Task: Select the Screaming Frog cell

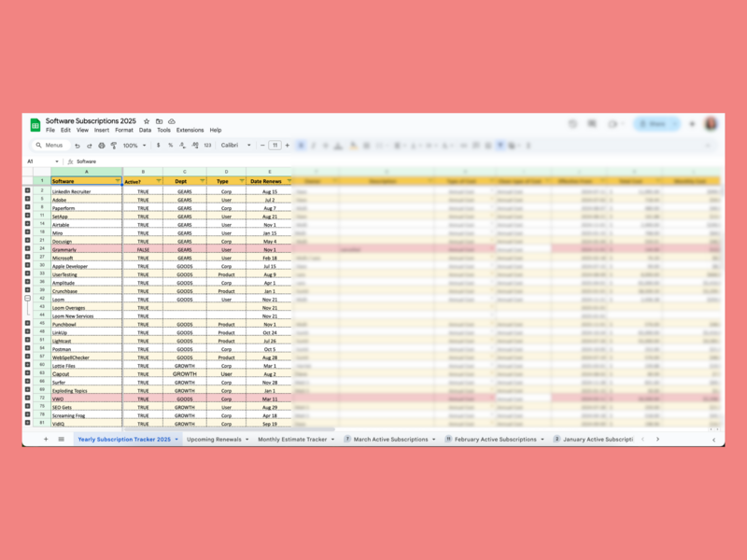Action: (x=87, y=415)
